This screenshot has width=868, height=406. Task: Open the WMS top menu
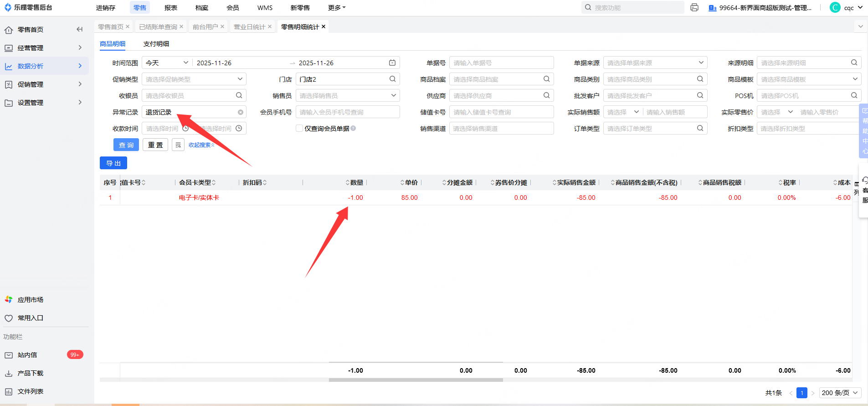click(x=265, y=7)
